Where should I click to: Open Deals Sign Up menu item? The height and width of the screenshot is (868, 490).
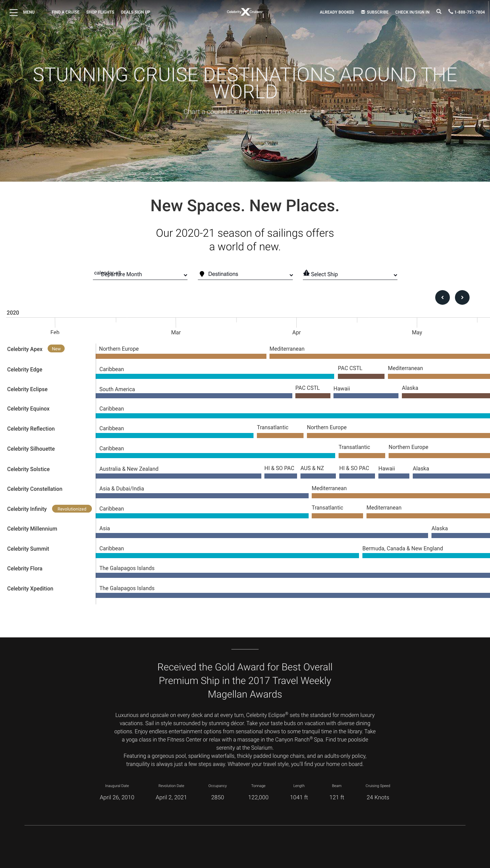pyautogui.click(x=135, y=12)
